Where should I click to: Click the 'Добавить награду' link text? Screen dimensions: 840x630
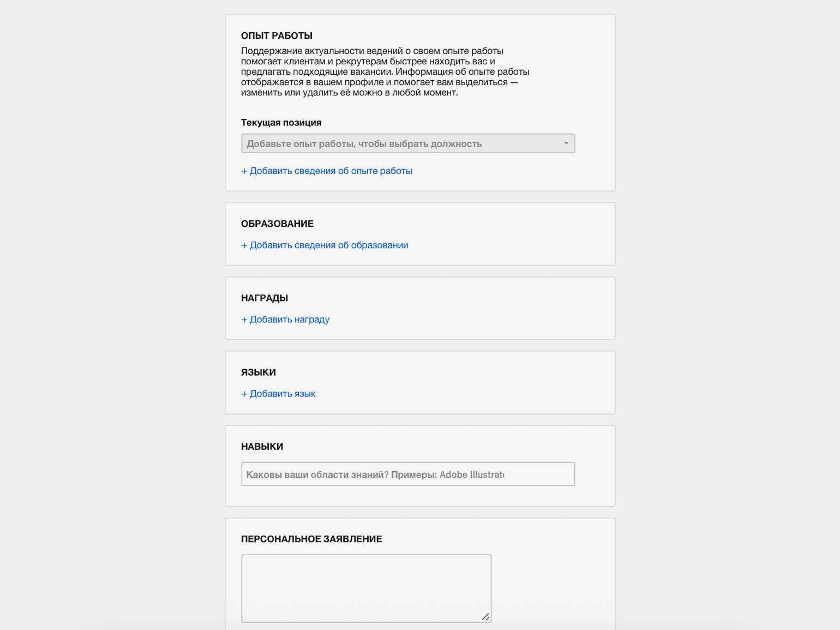click(290, 319)
